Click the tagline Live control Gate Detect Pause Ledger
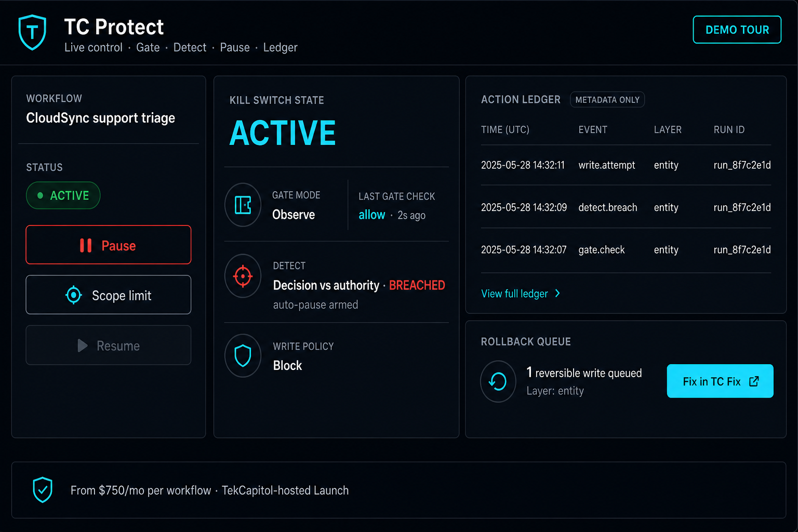The width and height of the screenshot is (798, 532). click(181, 47)
